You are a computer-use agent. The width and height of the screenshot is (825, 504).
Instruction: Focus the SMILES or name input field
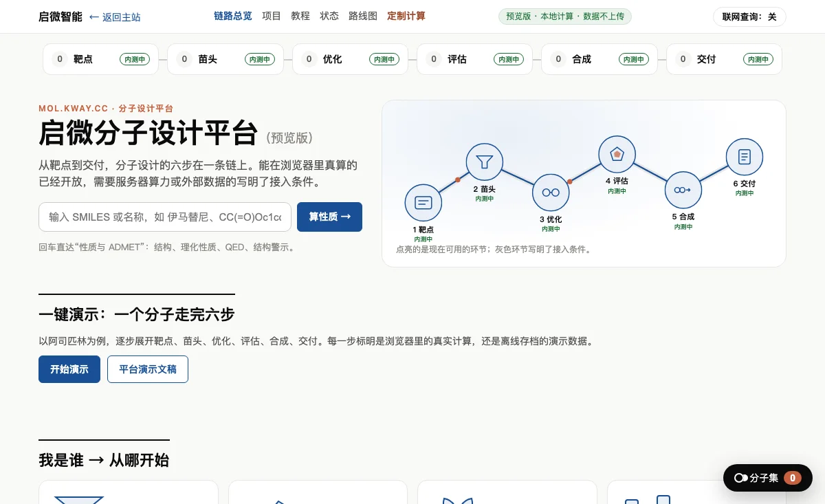(x=165, y=217)
